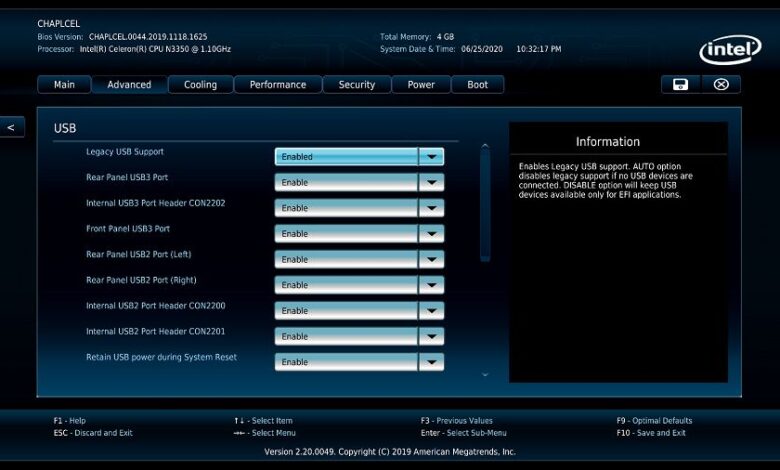
Task: Click the scroll up arrow of settings list
Action: tap(485, 146)
